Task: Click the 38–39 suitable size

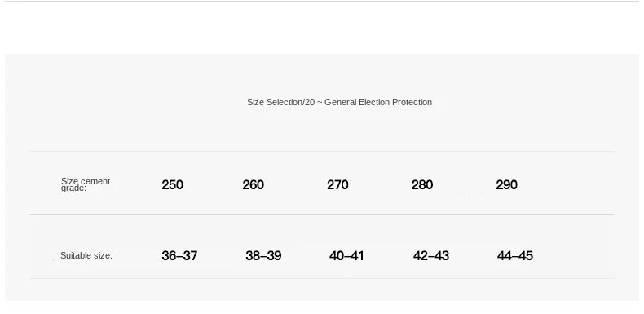Action: click(x=263, y=255)
